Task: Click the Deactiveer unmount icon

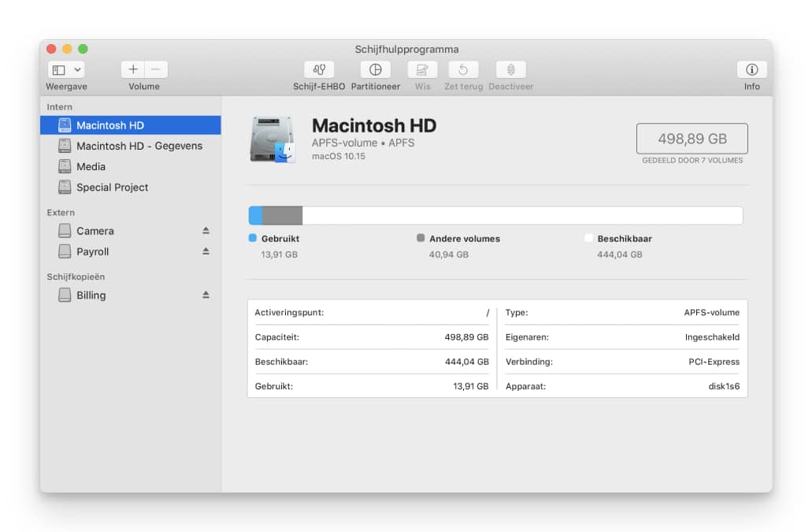Action: 510,69
